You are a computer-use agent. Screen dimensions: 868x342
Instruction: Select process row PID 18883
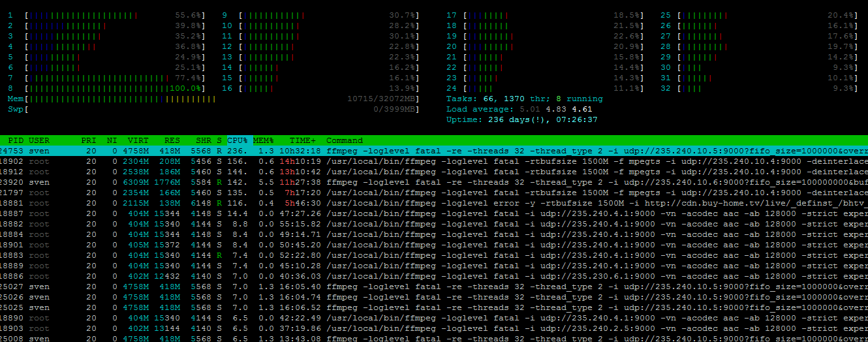(434, 255)
